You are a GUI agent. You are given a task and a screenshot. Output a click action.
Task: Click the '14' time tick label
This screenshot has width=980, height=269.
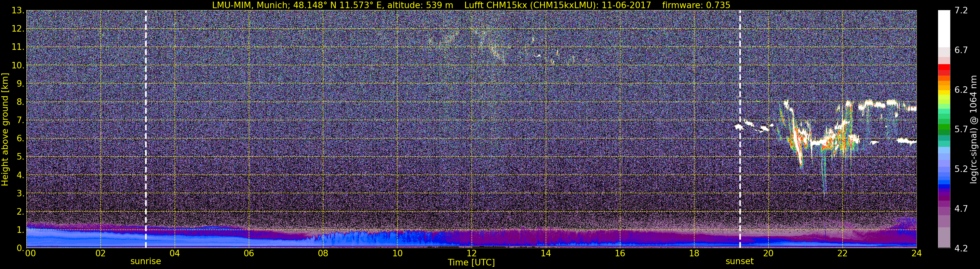coord(545,253)
